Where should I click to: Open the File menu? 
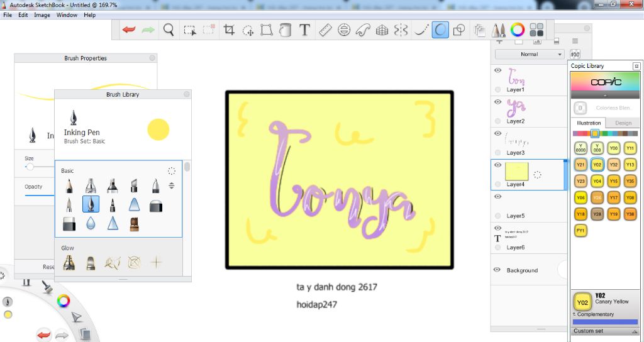pyautogui.click(x=8, y=15)
